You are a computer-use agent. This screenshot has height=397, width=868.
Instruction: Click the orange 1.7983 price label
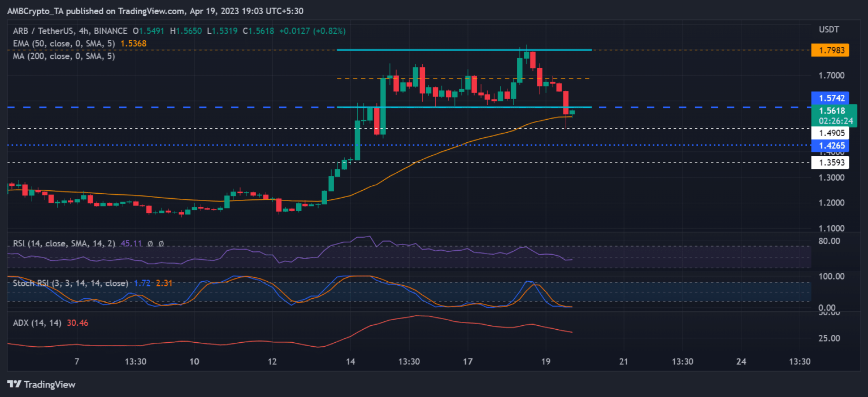828,50
